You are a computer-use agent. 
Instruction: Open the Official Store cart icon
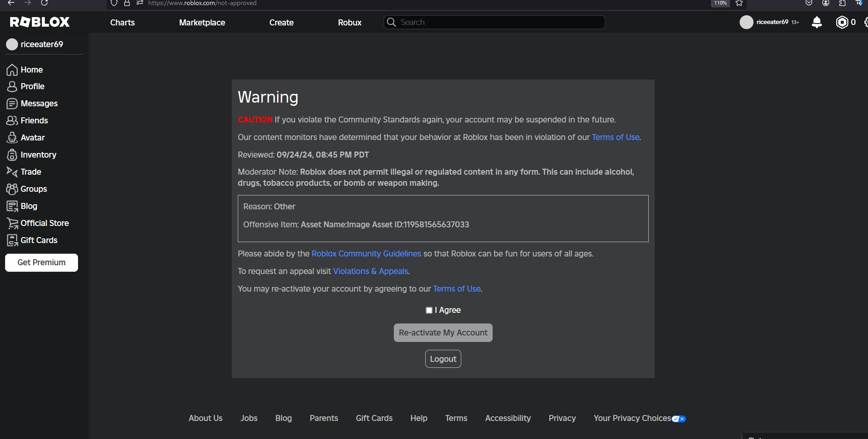(x=12, y=223)
